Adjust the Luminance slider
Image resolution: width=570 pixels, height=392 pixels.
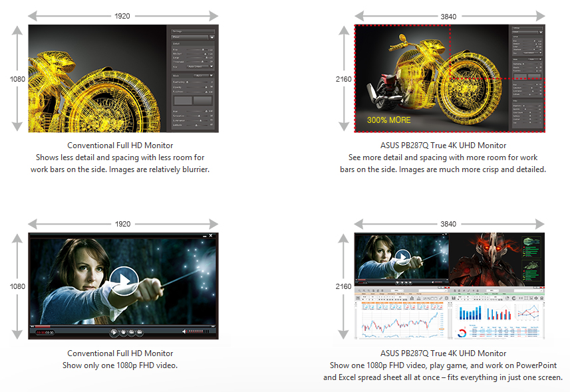pos(197,121)
